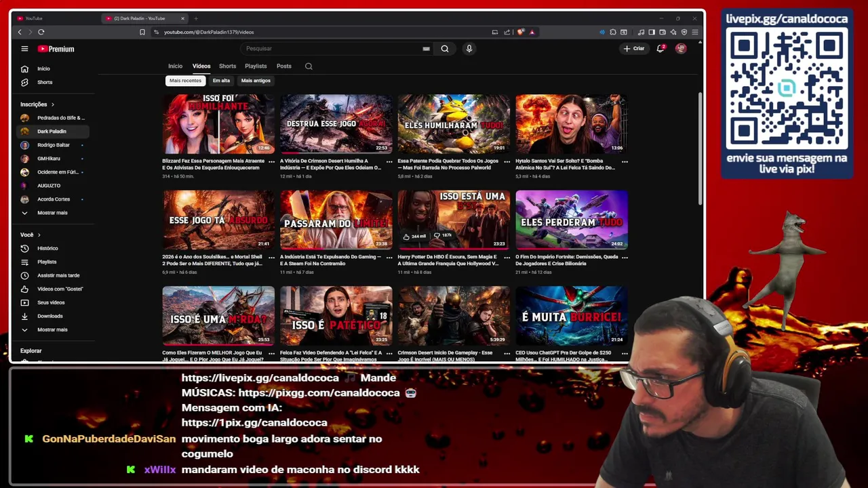Click the share page icon in address bar
The width and height of the screenshot is (868, 488).
(507, 32)
